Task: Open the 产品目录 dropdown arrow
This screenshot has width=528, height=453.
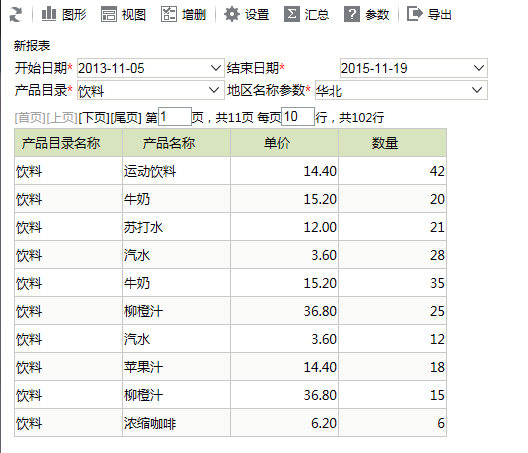Action: pos(214,90)
